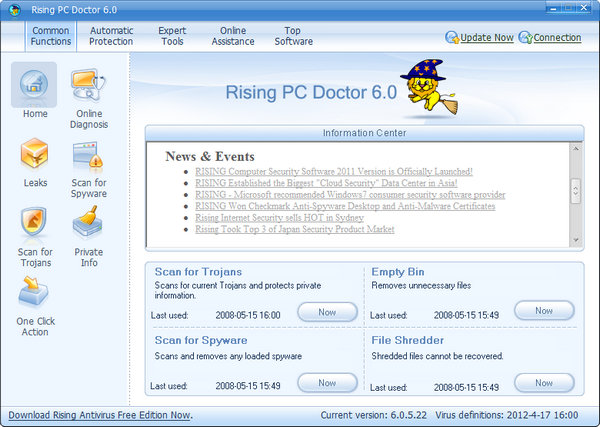The height and width of the screenshot is (427, 600).
Task: Go to the Online Assistance tab
Action: (233, 36)
